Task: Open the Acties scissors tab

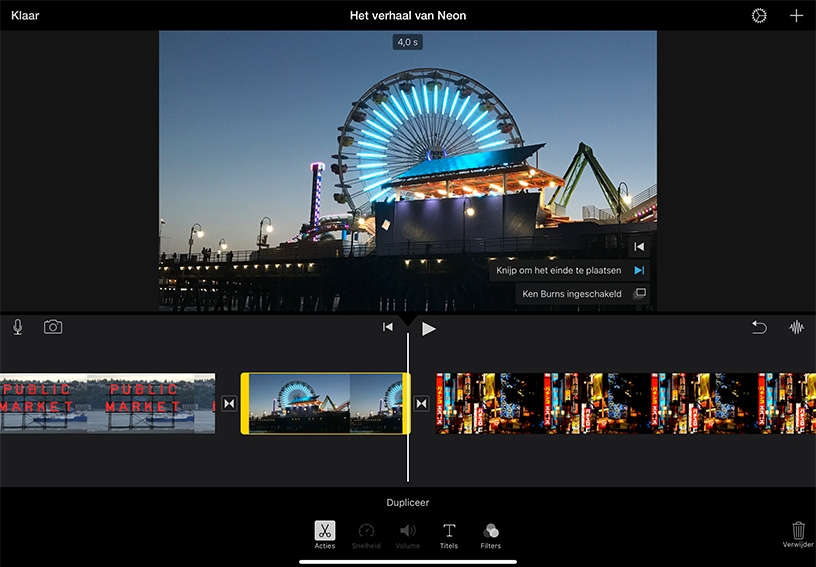Action: point(325,535)
